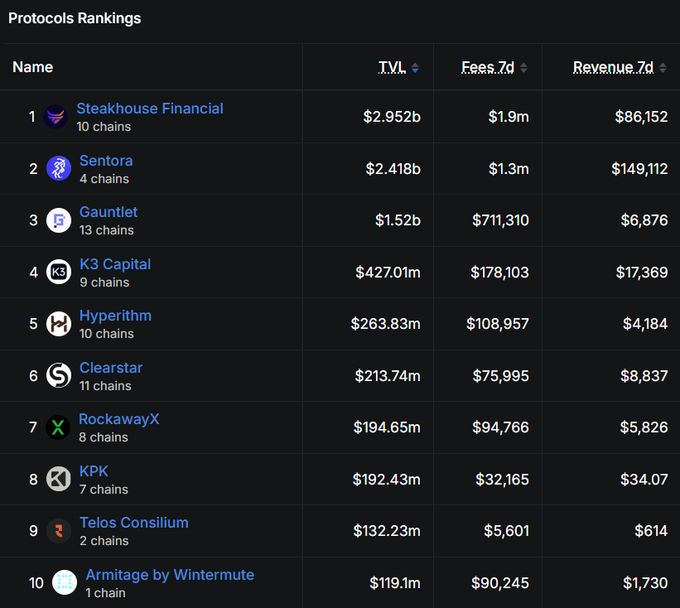Click the $5,826 revenue cell
The height and width of the screenshot is (608, 680).
[x=644, y=428]
